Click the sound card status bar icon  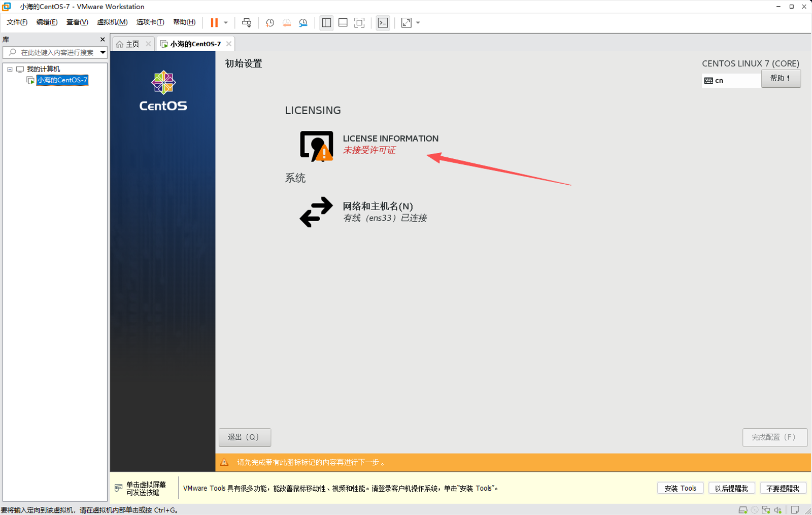777,510
